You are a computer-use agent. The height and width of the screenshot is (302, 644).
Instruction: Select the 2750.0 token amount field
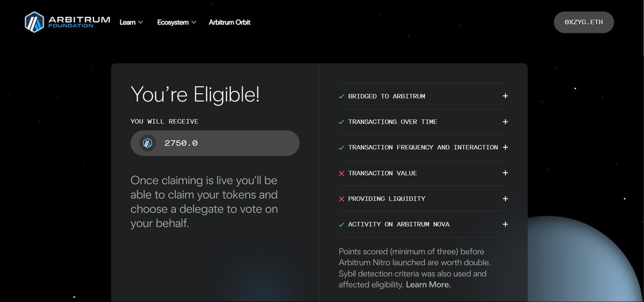[215, 143]
